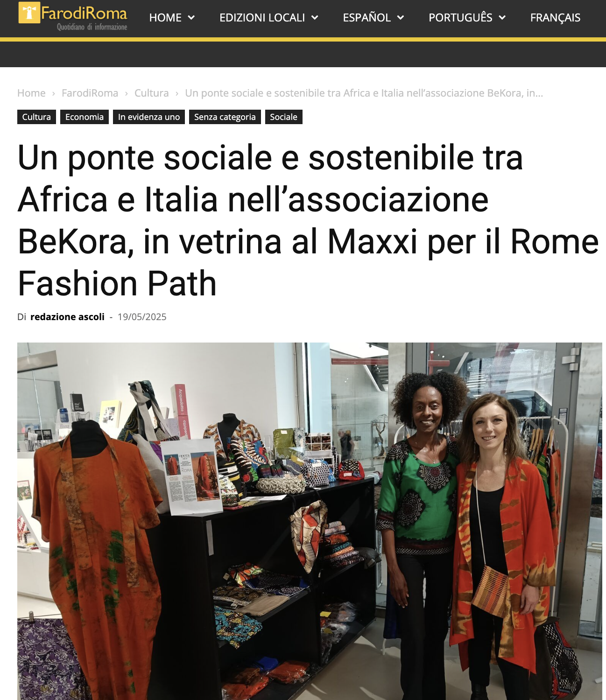Select the Sociale category tag
The height and width of the screenshot is (700, 606).
point(283,117)
